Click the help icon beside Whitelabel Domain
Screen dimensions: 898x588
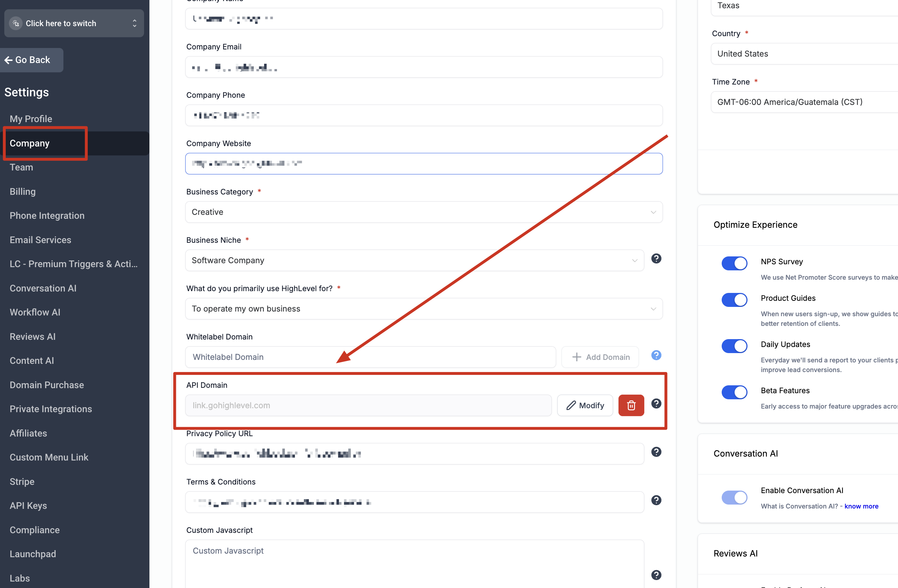point(656,355)
